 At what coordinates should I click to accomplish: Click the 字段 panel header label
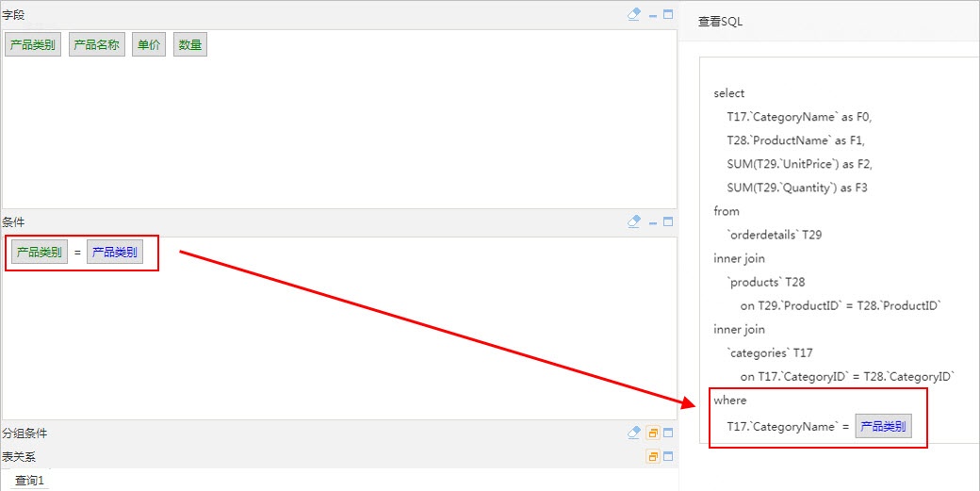click(x=13, y=15)
